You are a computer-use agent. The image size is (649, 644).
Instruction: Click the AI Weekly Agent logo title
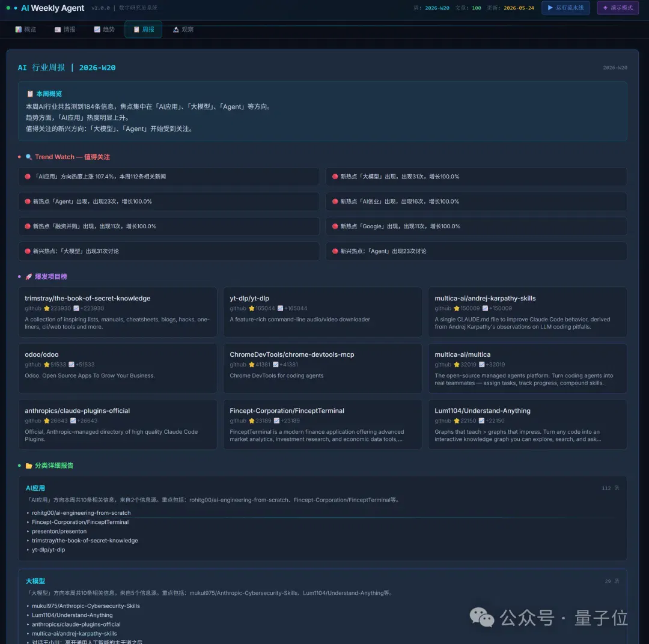coord(52,8)
